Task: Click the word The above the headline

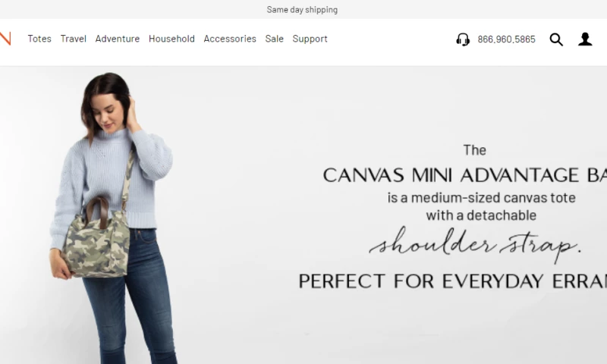Action: pyautogui.click(x=475, y=150)
